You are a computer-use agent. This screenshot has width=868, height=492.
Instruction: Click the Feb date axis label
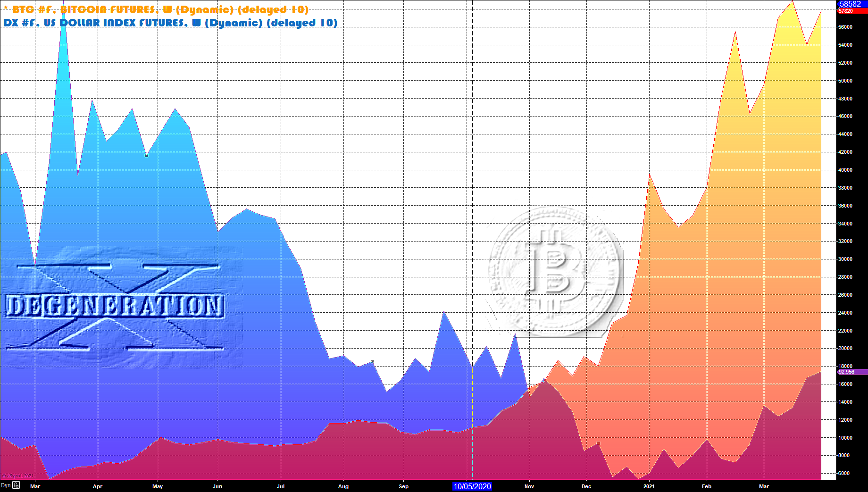click(707, 486)
